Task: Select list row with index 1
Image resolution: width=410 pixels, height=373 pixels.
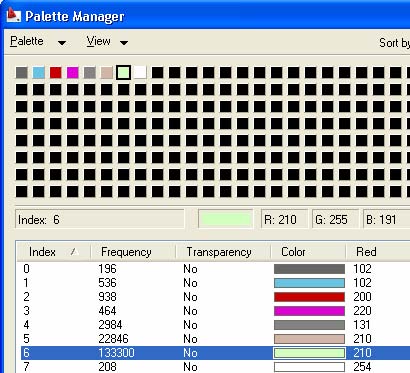Action: (215, 283)
